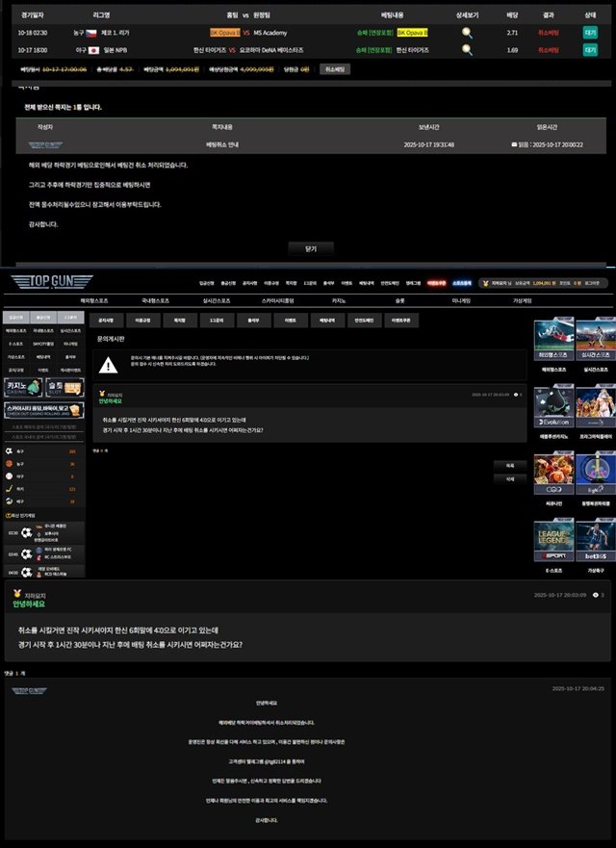This screenshot has width=616, height=848.
Task: Click the 카지노 CASINO banner in sidebar
Action: (21, 387)
